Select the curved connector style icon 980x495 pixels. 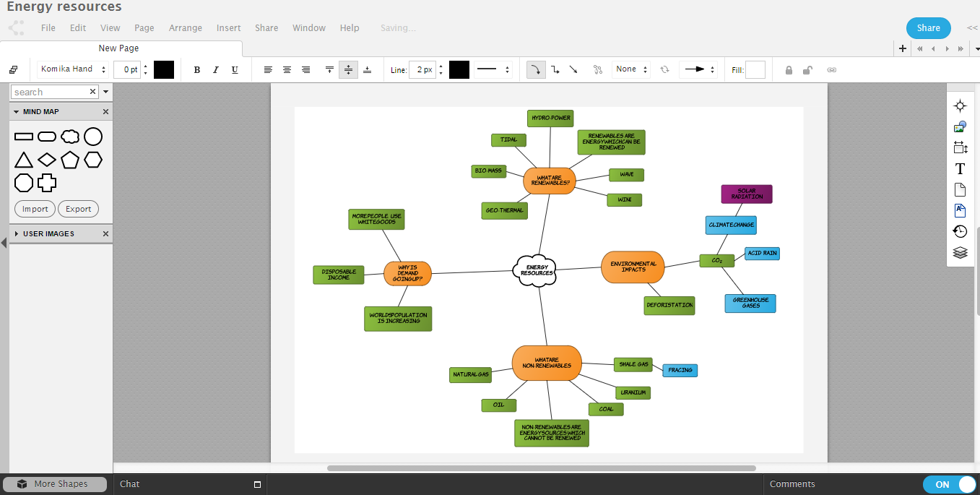click(x=535, y=69)
